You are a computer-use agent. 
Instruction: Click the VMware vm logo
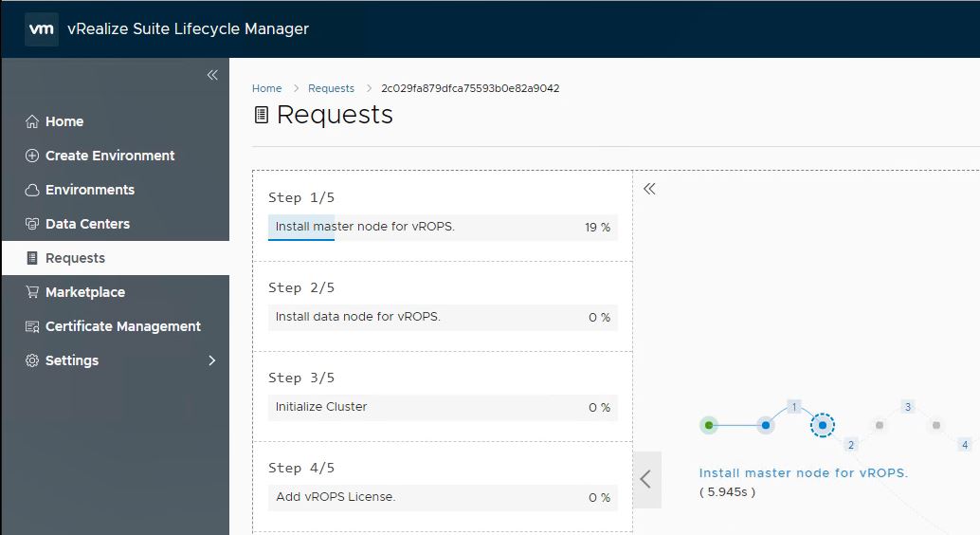42,28
